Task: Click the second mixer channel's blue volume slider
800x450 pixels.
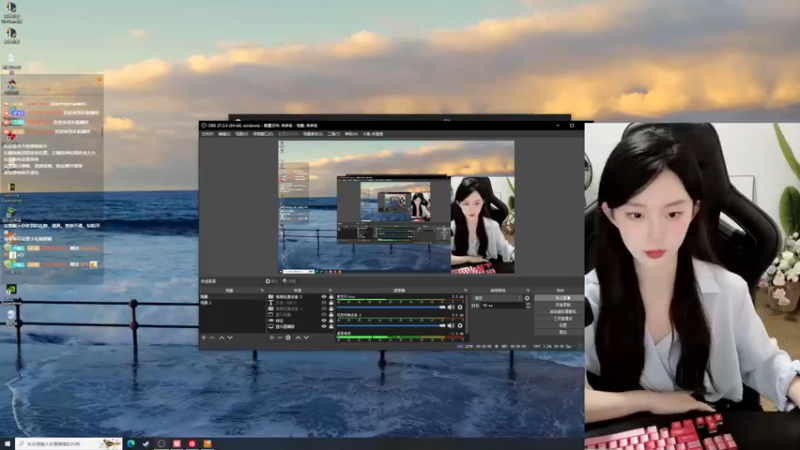Action: (x=391, y=326)
